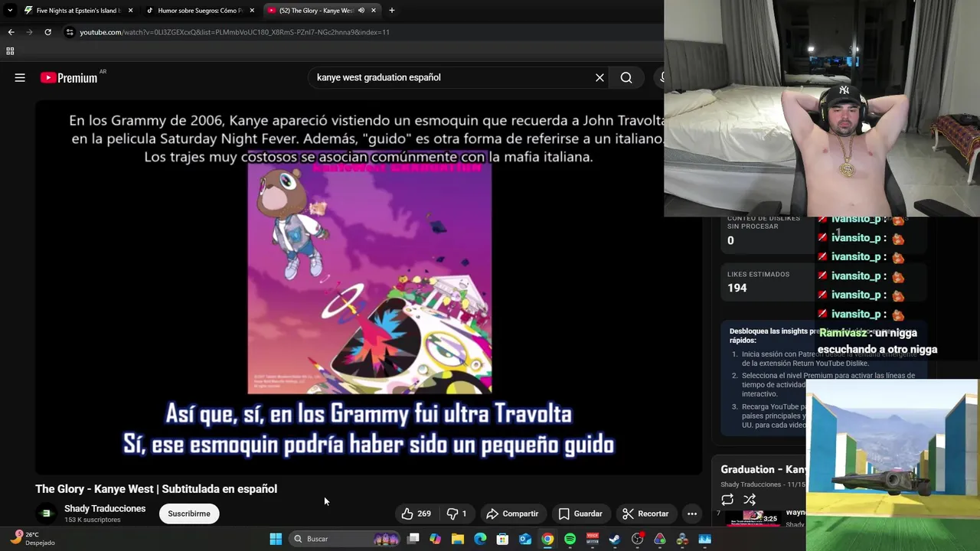Open the YouTube hamburger guide menu

20,77
